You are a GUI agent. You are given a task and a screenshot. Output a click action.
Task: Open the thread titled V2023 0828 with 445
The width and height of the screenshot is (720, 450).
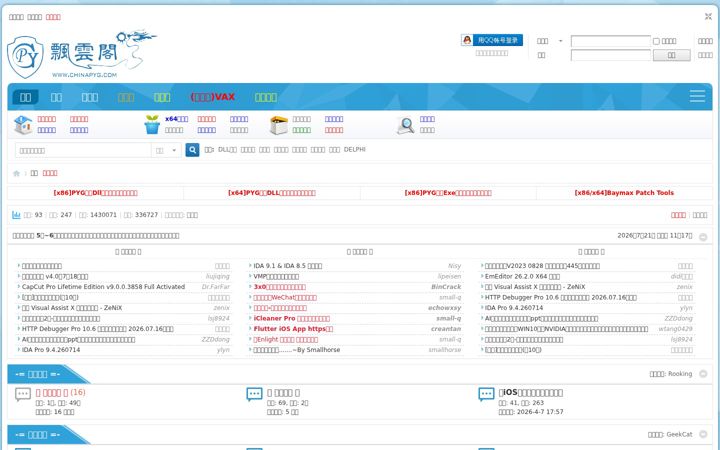click(542, 266)
